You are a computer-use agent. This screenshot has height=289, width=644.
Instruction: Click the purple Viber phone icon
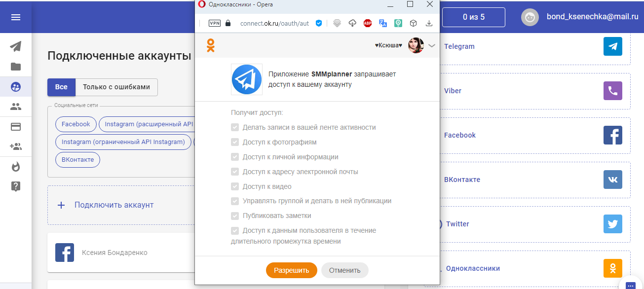click(613, 91)
